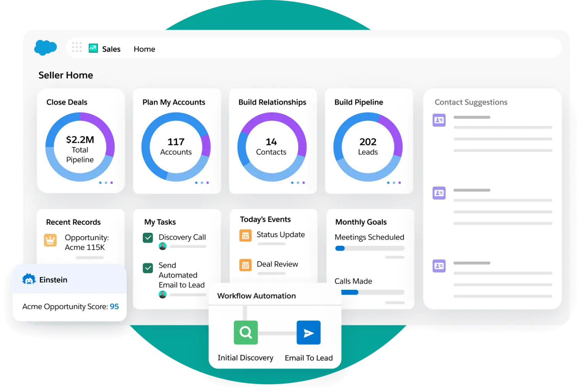588x392 pixels.
Task: Uncheck the Discovery Call task checkbox
Action: pos(148,237)
